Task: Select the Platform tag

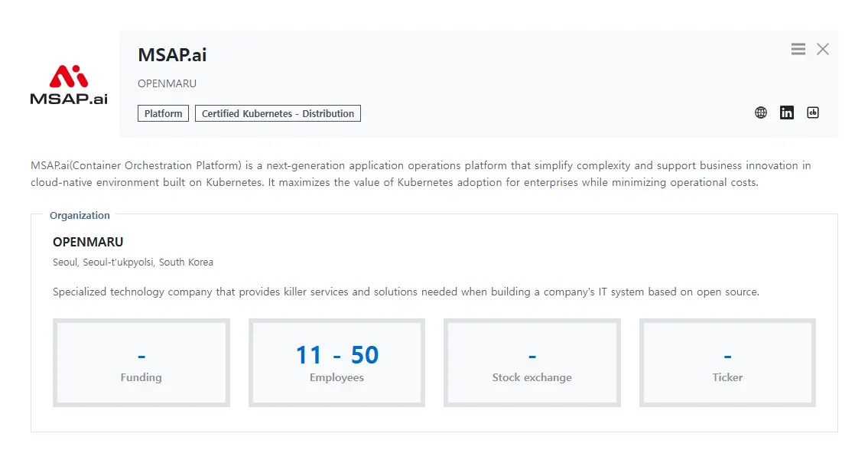Action: (x=164, y=113)
